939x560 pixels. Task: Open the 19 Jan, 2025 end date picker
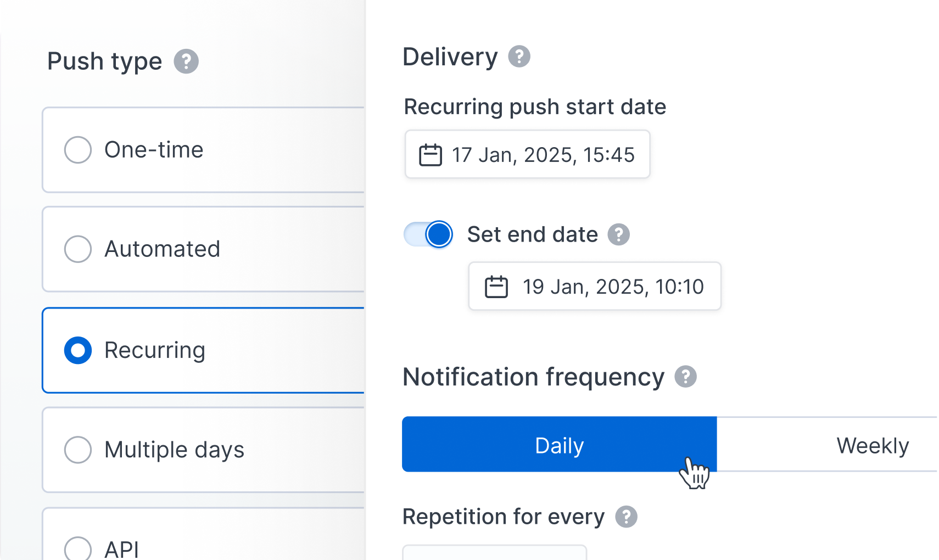(x=595, y=286)
